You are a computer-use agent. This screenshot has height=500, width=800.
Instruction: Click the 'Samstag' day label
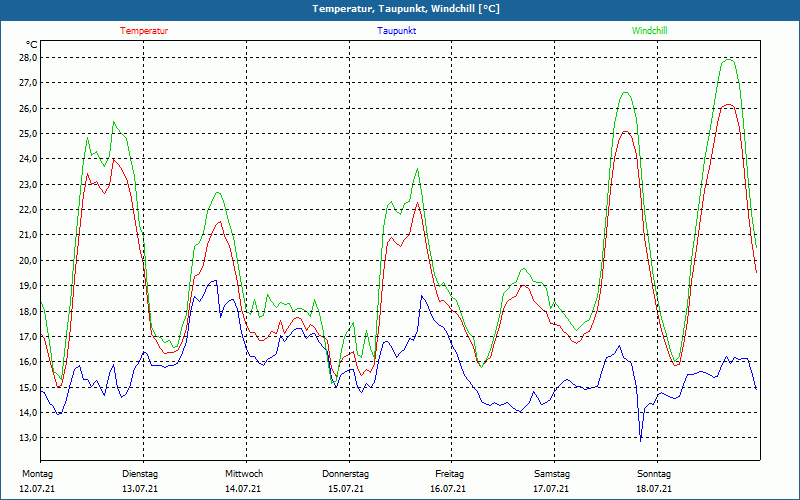point(552,474)
